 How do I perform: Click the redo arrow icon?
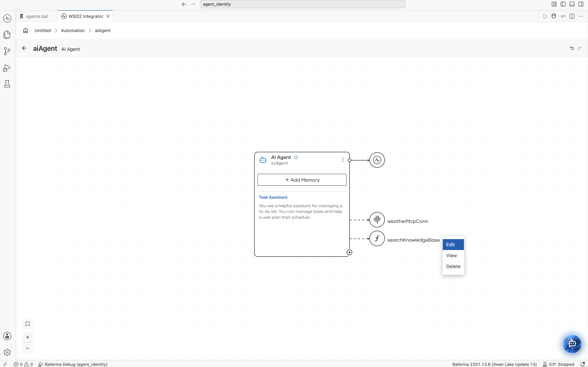pyautogui.click(x=579, y=48)
